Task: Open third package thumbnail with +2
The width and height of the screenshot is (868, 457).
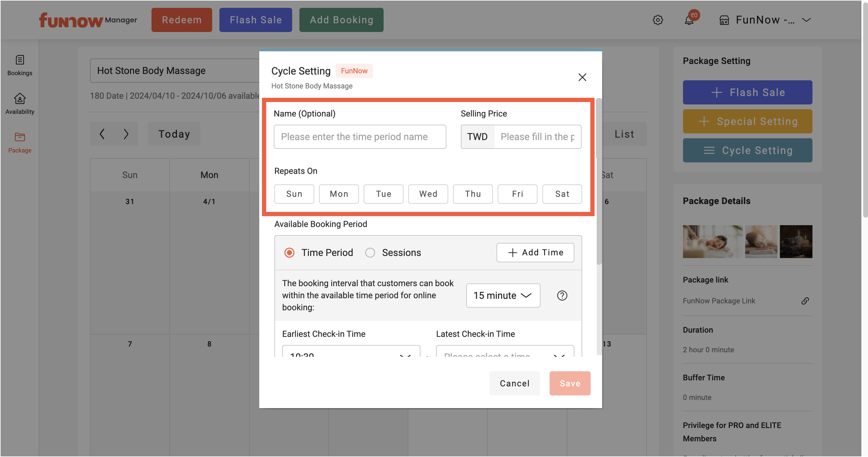Action: pos(796,241)
